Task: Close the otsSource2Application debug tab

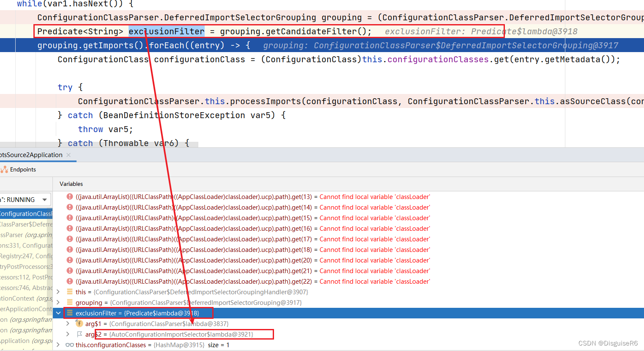Action: tap(69, 155)
